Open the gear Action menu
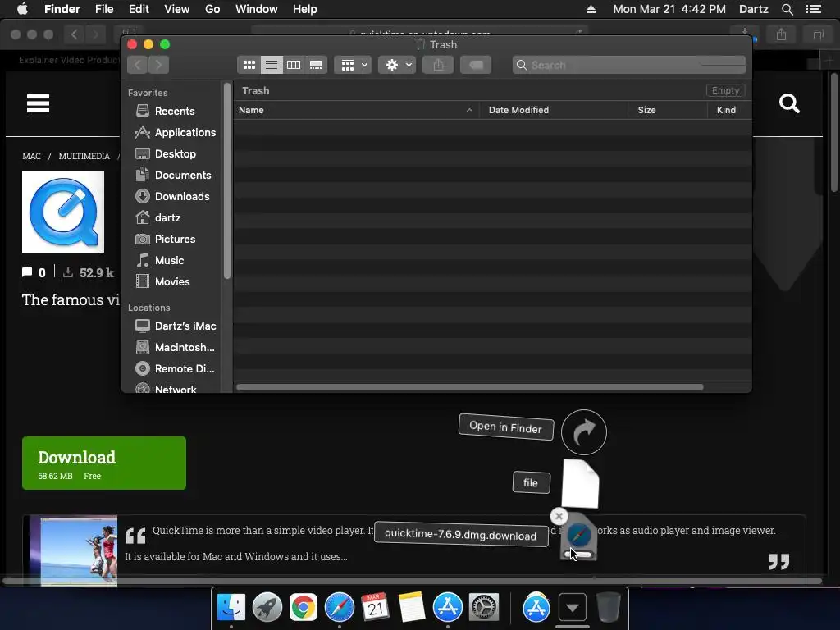The width and height of the screenshot is (840, 630). [x=398, y=65]
